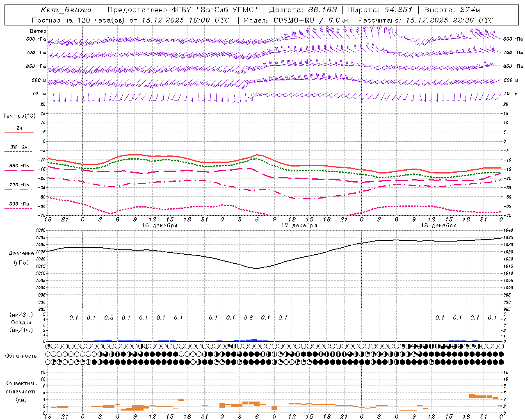Click '10 м' wind level label at left
The height and width of the screenshot is (420, 525).
[x=39, y=94]
